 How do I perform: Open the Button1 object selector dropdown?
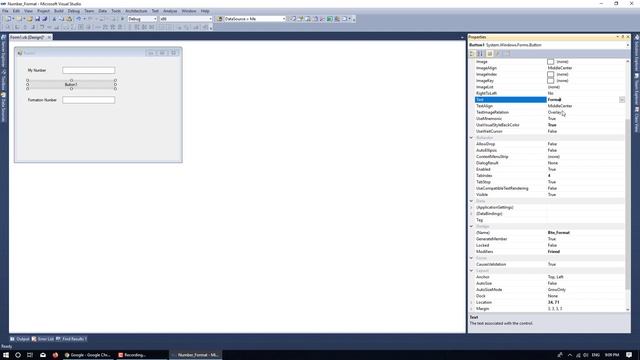pyautogui.click(x=628, y=45)
